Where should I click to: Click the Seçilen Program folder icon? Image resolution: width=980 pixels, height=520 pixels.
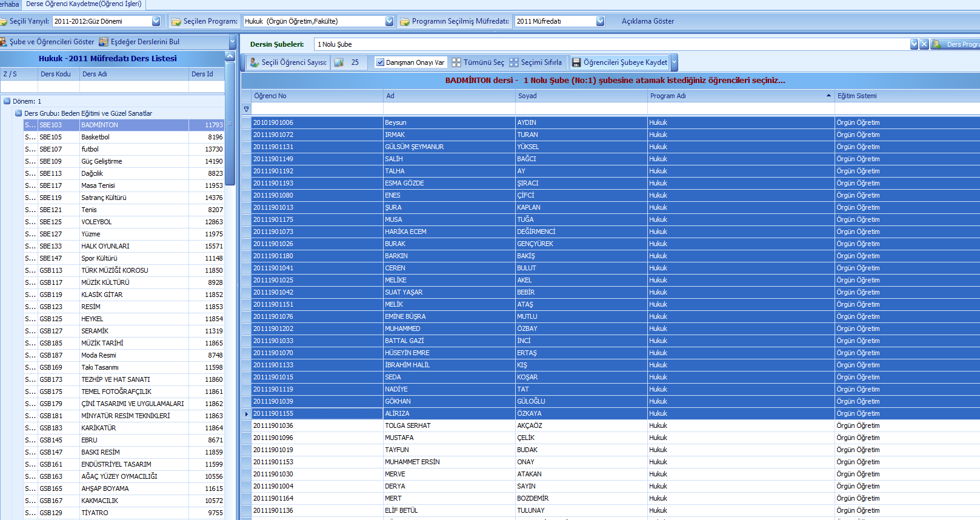click(176, 21)
